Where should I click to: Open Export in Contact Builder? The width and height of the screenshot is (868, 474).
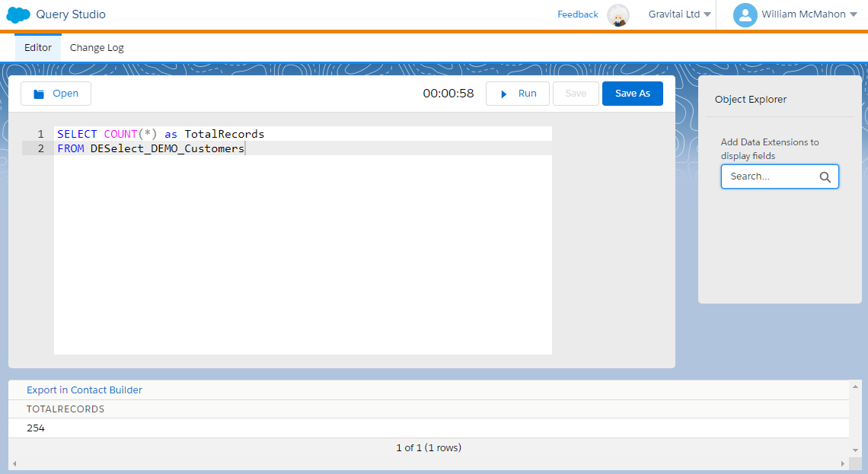[x=84, y=390]
